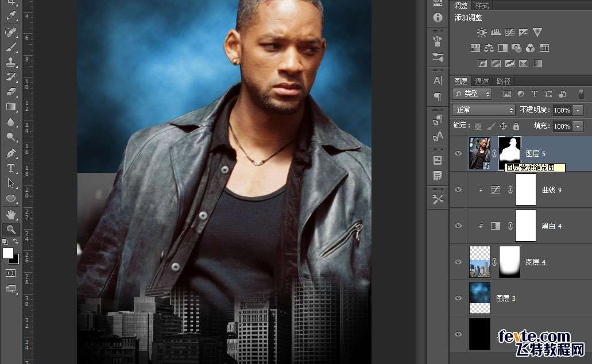
Task: Select the History Brush tool
Action: point(11,77)
